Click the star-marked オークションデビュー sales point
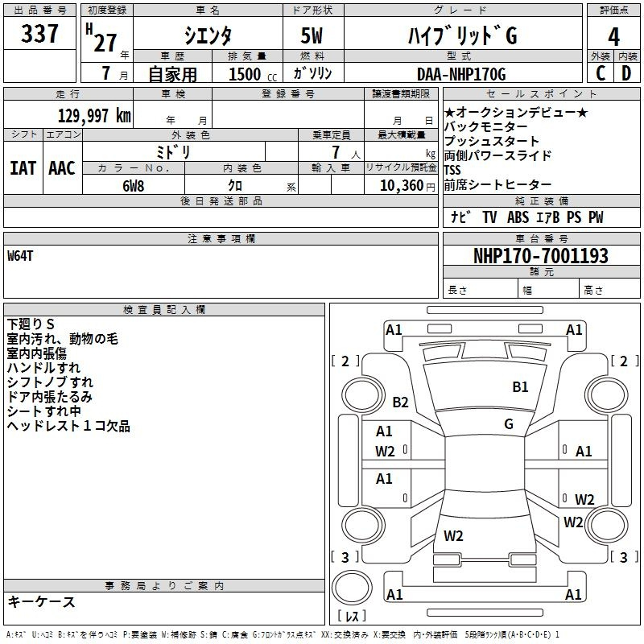Image resolution: width=644 pixels, height=644 pixels. 516,113
